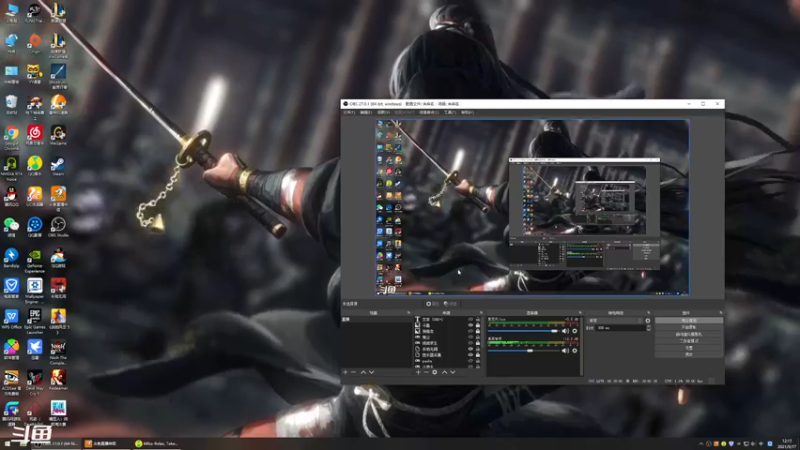Open Bandizip desktop icon

point(11,258)
